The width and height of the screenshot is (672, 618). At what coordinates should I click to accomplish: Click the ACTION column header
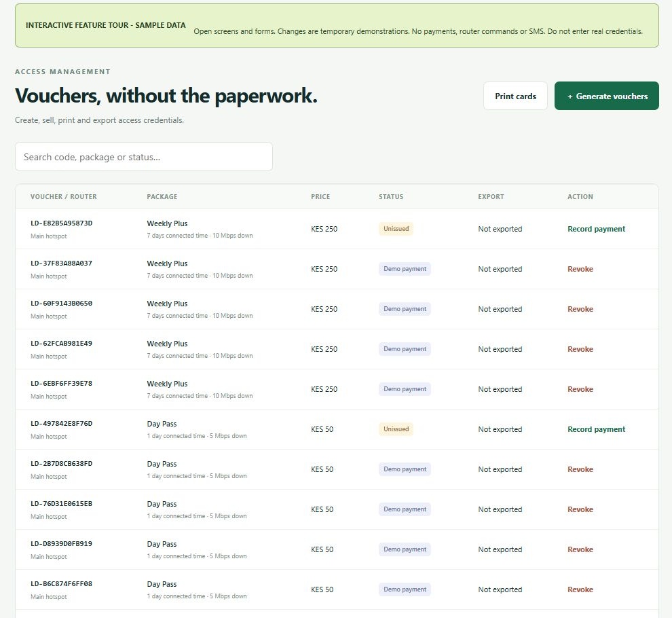580,196
